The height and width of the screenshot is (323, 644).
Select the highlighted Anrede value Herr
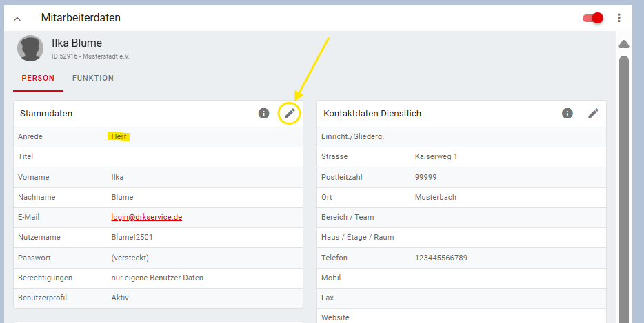(119, 136)
